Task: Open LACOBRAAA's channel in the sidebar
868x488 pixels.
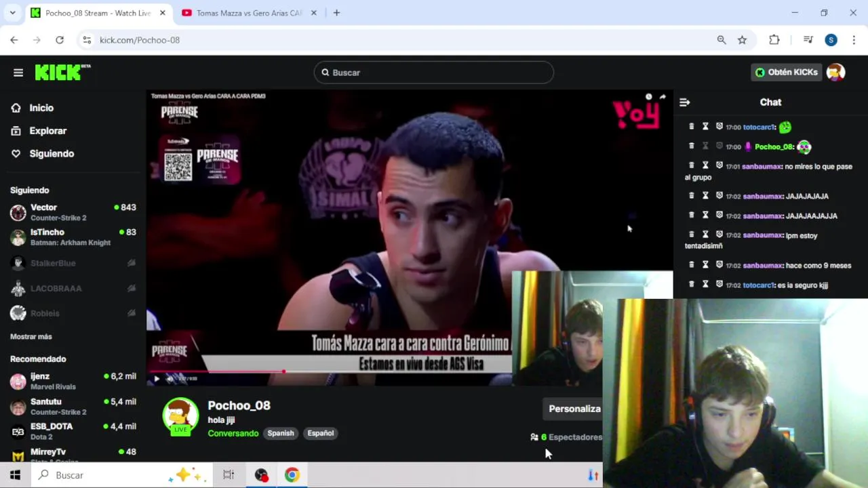Action: tap(73, 288)
